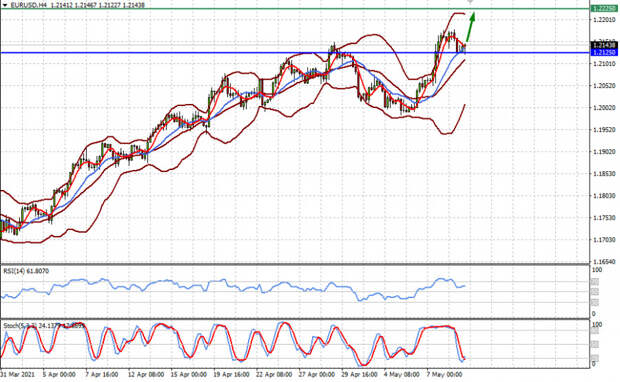This screenshot has width=620, height=382.
Task: Click the 27 Apr 00:00 time label
Action: tap(317, 374)
